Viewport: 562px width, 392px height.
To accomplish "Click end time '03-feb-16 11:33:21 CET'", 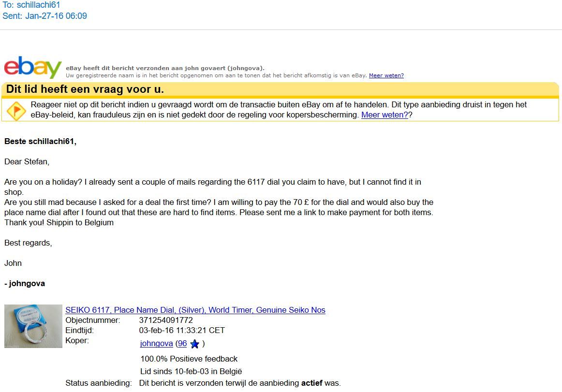I will click(x=182, y=330).
